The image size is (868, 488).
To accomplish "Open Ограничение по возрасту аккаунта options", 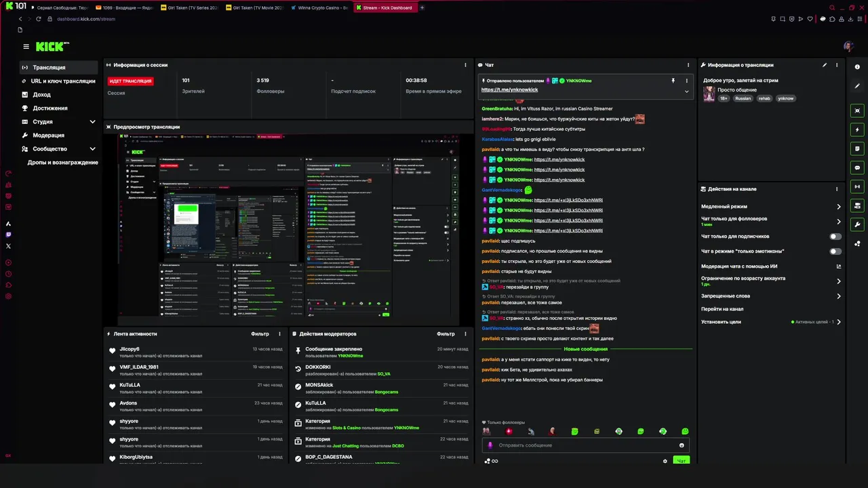I will point(771,281).
